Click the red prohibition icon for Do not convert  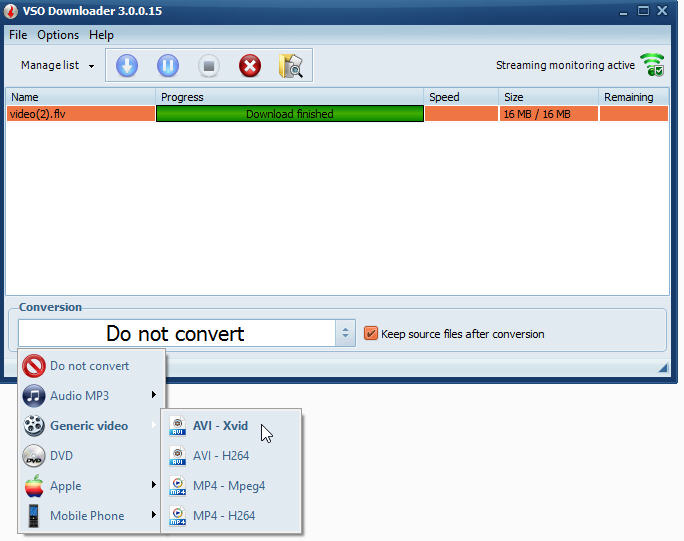click(x=34, y=366)
